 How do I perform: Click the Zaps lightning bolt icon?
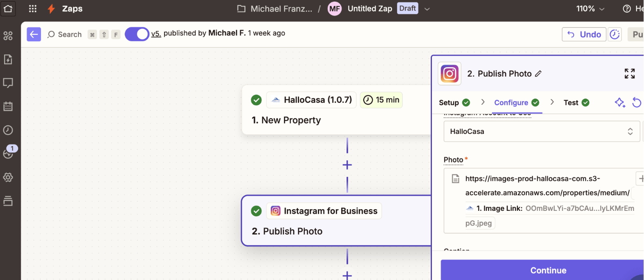coord(51,9)
